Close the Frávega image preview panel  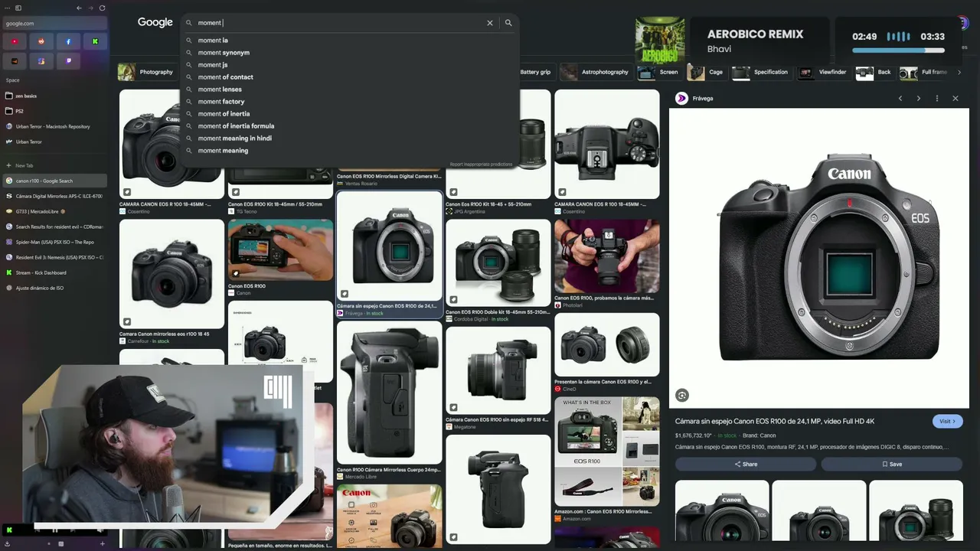click(x=955, y=99)
